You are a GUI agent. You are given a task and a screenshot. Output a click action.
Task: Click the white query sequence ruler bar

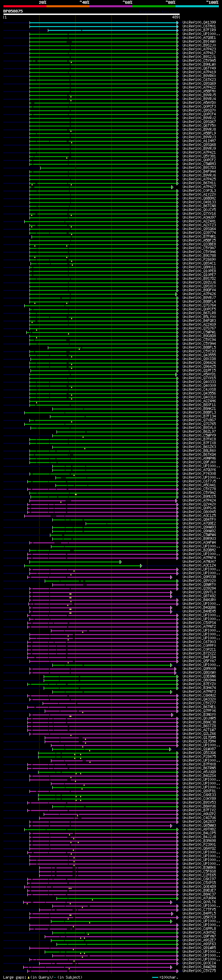pyautogui.click(x=92, y=14)
